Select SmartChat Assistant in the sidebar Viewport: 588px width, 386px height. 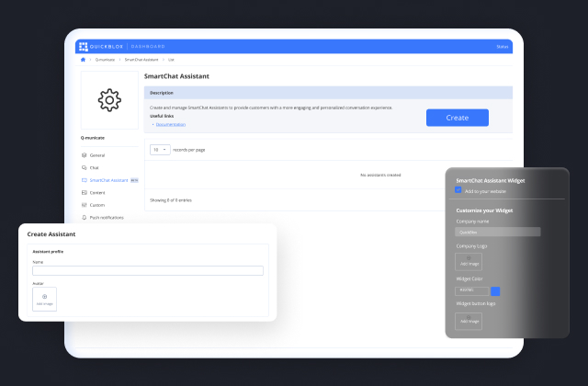point(108,180)
